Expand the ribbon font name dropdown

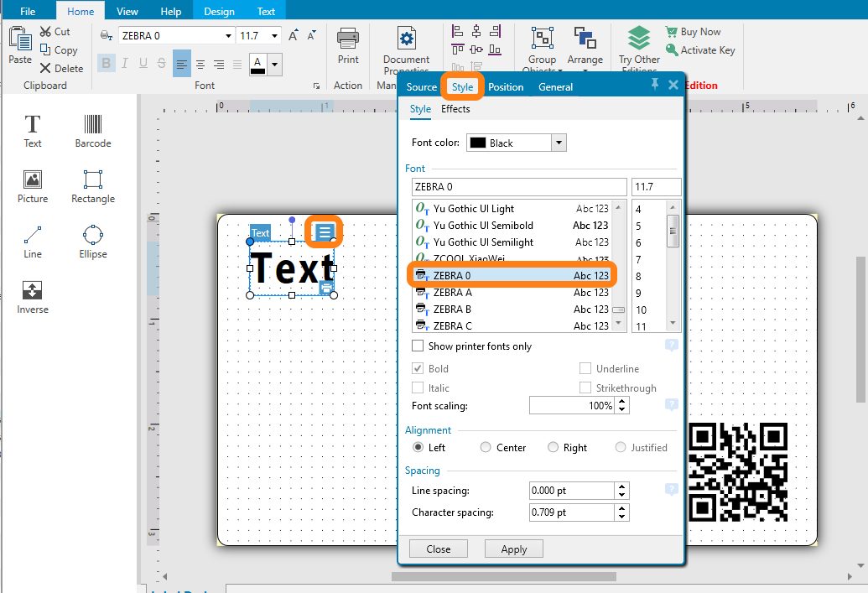pyautogui.click(x=228, y=36)
